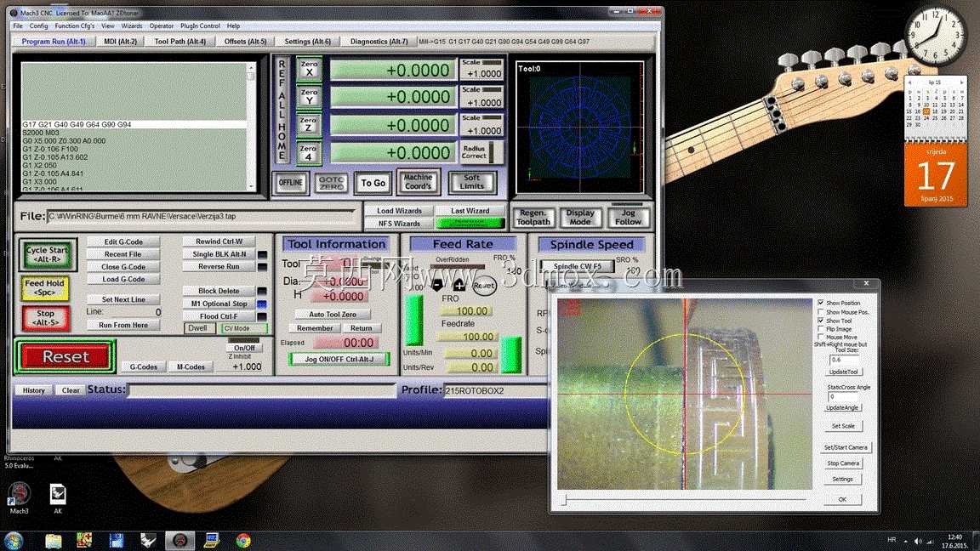Enable Mouse Move checkbox

pos(821,337)
